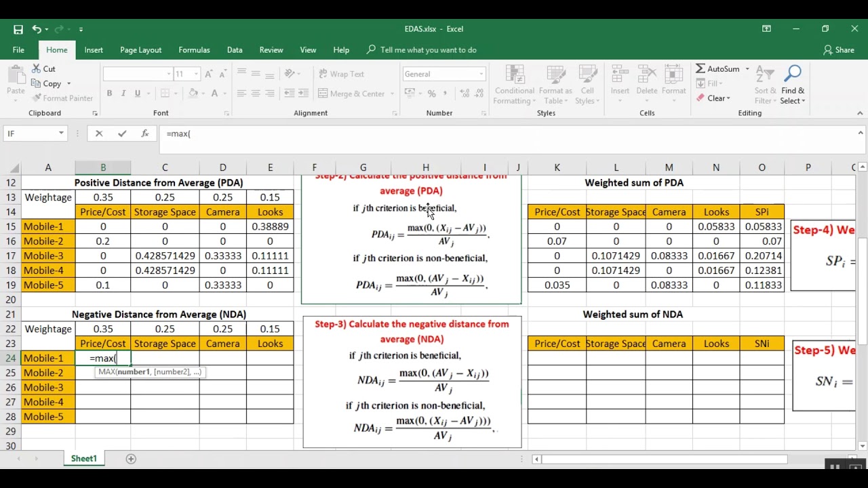Expand the formula bar
Image resolution: width=868 pixels, height=488 pixels.
click(860, 134)
